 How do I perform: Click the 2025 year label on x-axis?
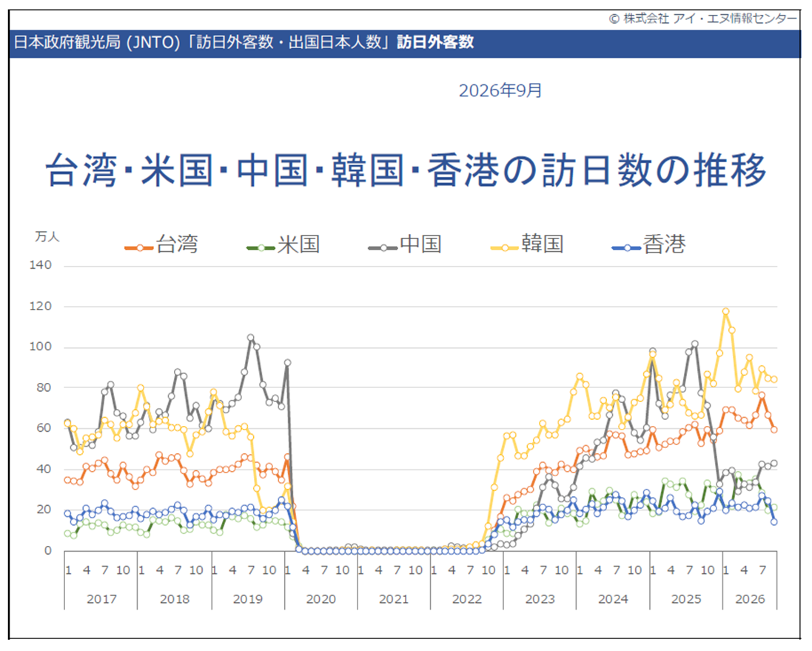pyautogui.click(x=686, y=599)
